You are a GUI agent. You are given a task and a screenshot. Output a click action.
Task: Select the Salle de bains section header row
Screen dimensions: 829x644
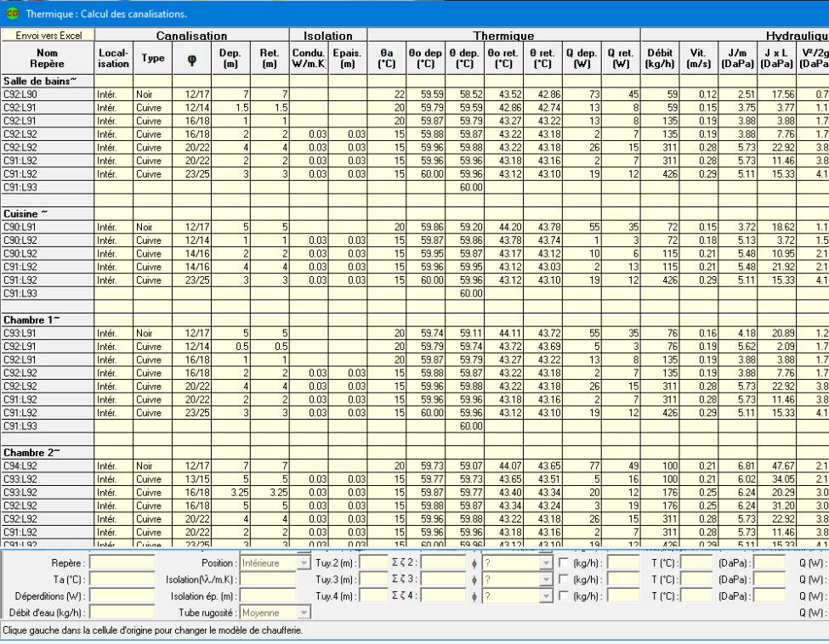point(47,78)
